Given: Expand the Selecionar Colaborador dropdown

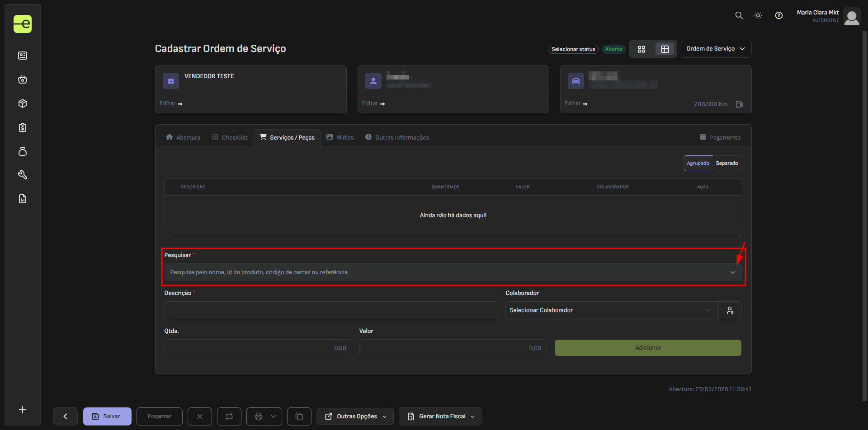Looking at the screenshot, I should coord(610,310).
